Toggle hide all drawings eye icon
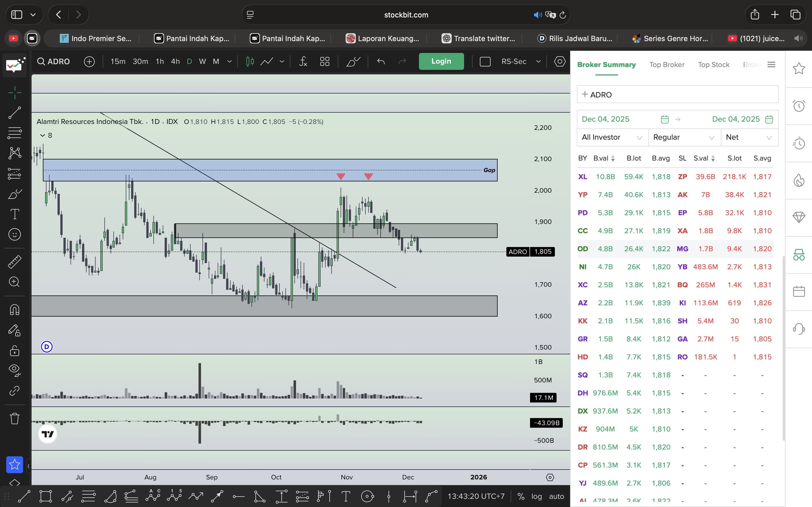The width and height of the screenshot is (812, 507). (14, 370)
